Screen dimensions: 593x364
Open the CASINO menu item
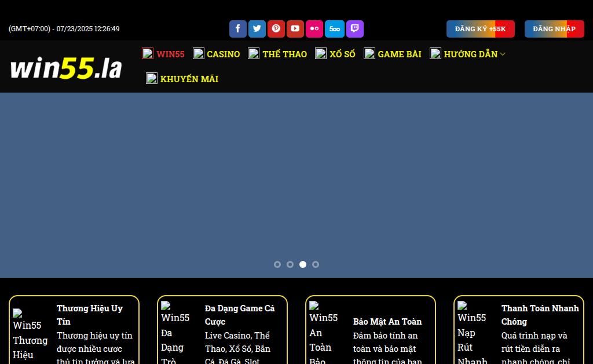tap(223, 54)
